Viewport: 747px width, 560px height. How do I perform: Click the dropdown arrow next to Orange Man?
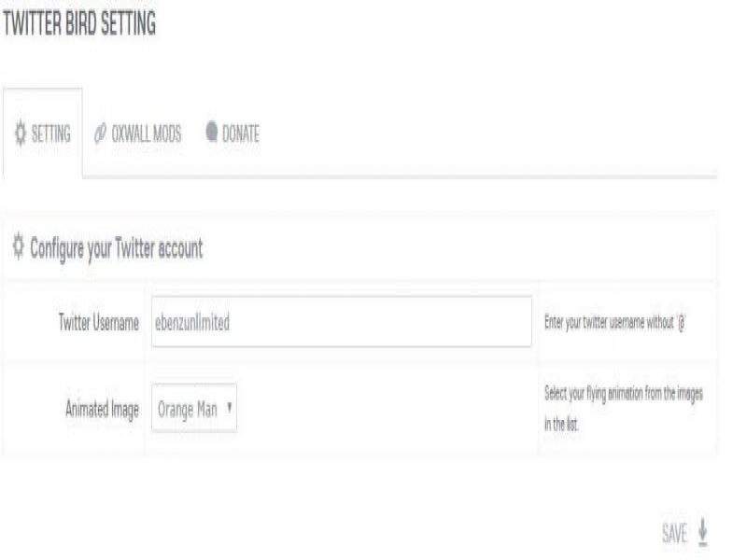coord(229,409)
